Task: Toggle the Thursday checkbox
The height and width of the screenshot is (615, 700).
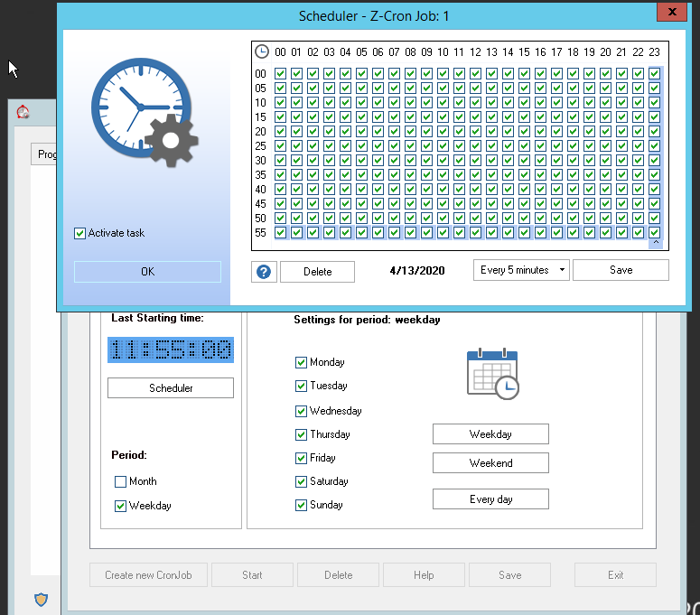Action: click(301, 434)
